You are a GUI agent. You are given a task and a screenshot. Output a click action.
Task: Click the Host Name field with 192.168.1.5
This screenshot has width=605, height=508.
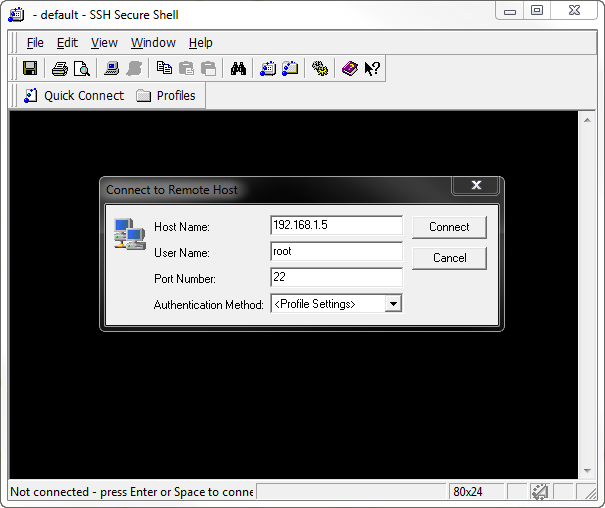336,225
